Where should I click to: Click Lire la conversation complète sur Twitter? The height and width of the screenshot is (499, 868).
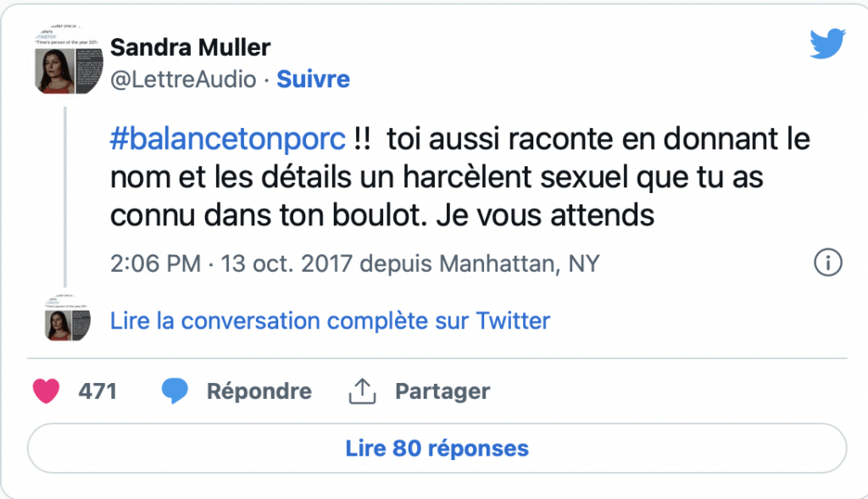330,321
